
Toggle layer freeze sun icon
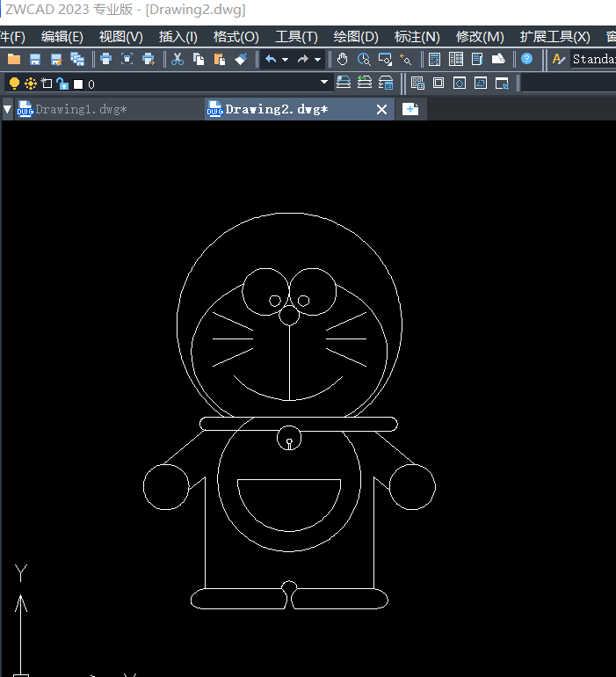30,84
